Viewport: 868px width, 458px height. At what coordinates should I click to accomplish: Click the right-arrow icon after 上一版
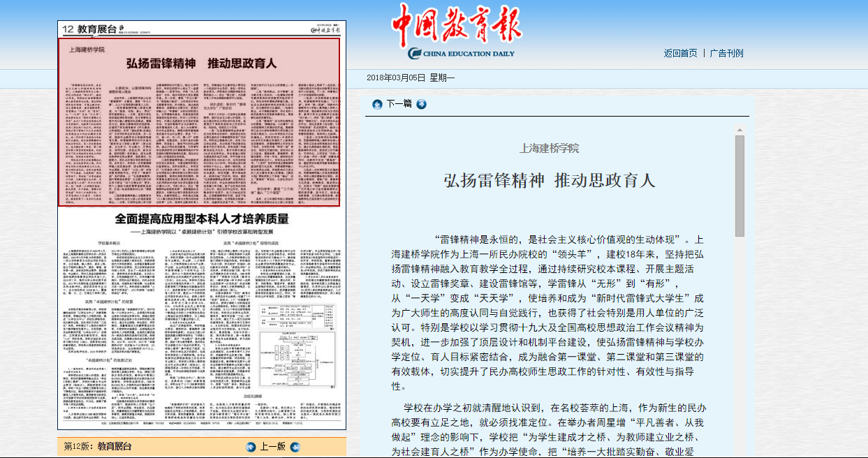click(295, 447)
